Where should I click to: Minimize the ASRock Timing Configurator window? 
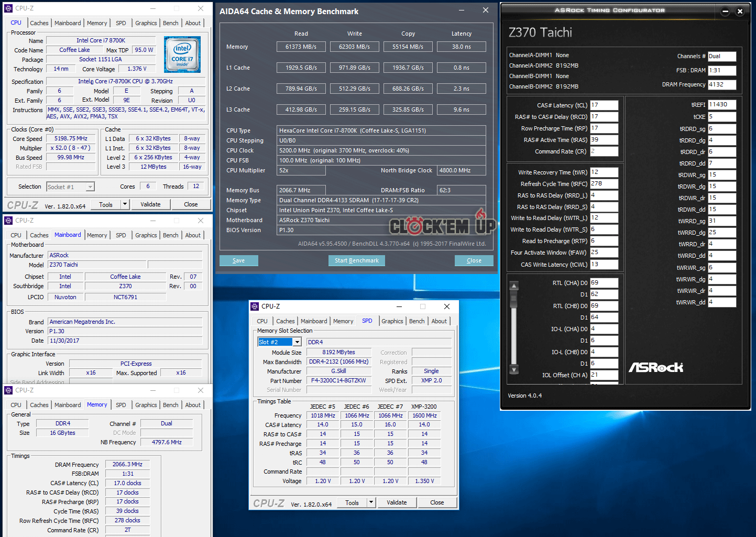[x=725, y=11]
